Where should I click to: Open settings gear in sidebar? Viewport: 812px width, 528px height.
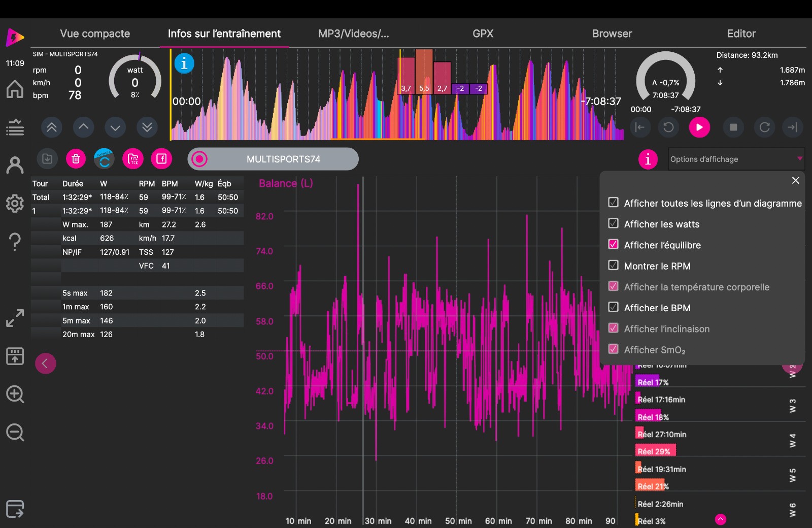click(x=15, y=204)
